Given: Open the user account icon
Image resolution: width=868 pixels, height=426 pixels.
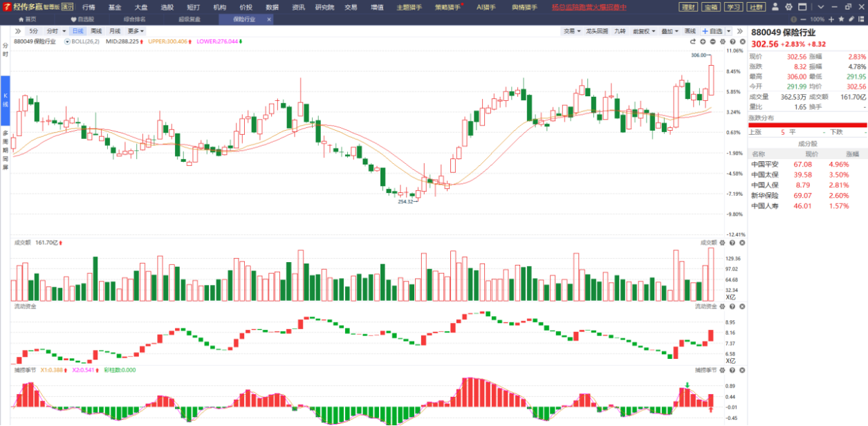Looking at the screenshot, I should coord(775,7).
